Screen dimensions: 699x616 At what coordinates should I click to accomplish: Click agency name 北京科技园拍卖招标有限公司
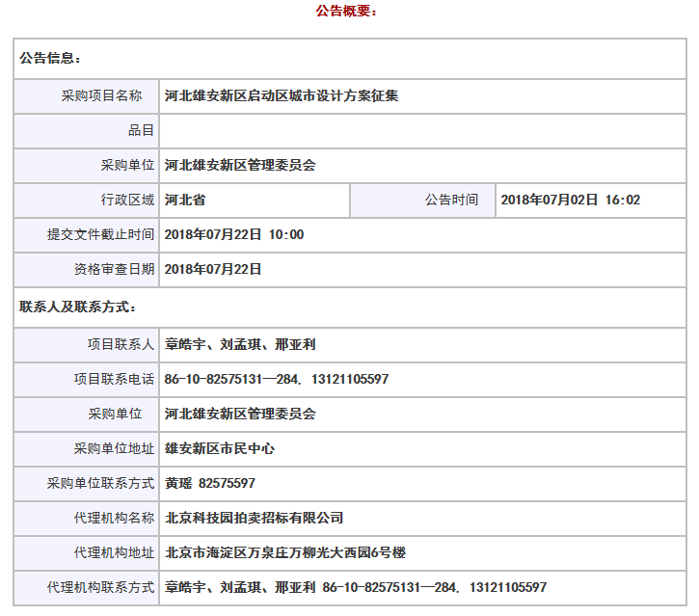tap(255, 518)
